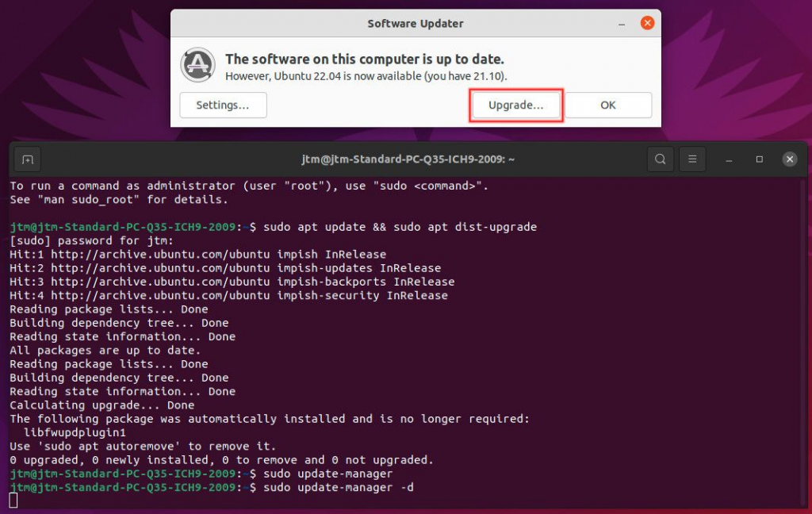Open the terminal search tool

click(x=660, y=159)
